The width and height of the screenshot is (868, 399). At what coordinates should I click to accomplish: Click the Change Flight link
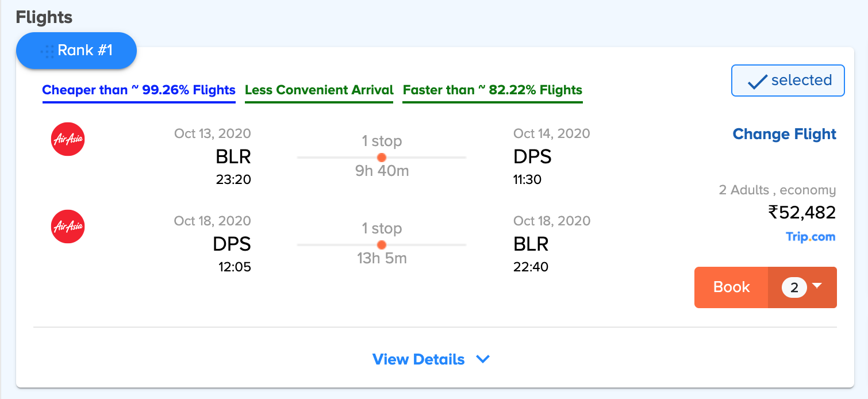pyautogui.click(x=784, y=134)
